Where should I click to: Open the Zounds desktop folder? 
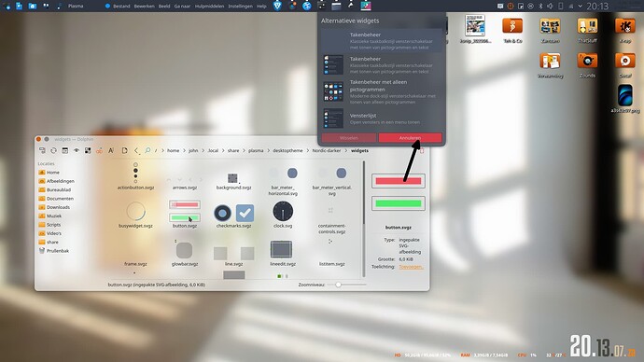pyautogui.click(x=587, y=65)
